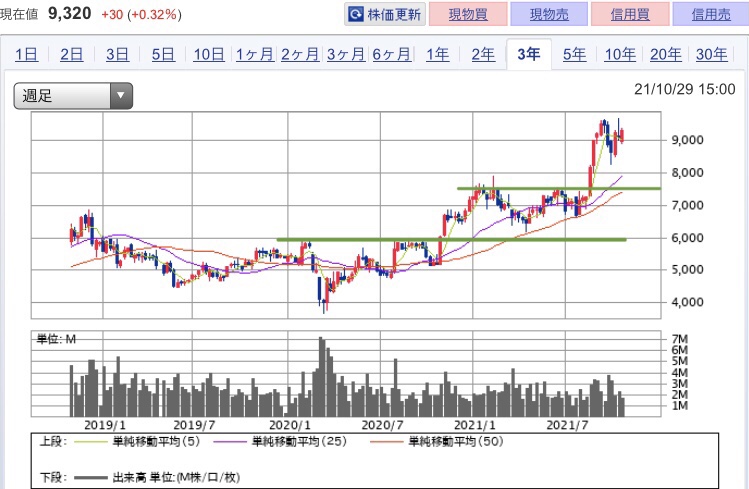Switch chart period to 20年

click(x=665, y=54)
